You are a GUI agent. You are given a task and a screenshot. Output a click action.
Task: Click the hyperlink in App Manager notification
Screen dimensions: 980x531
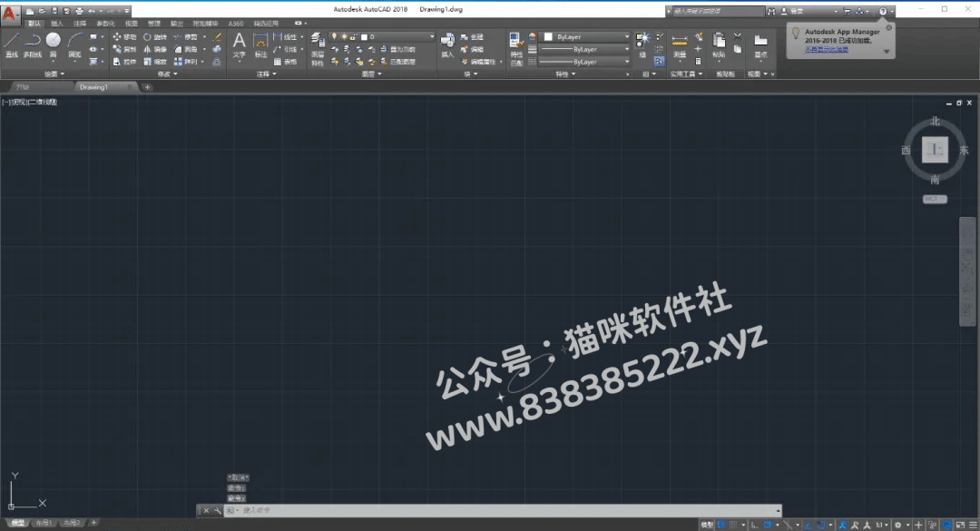click(827, 49)
